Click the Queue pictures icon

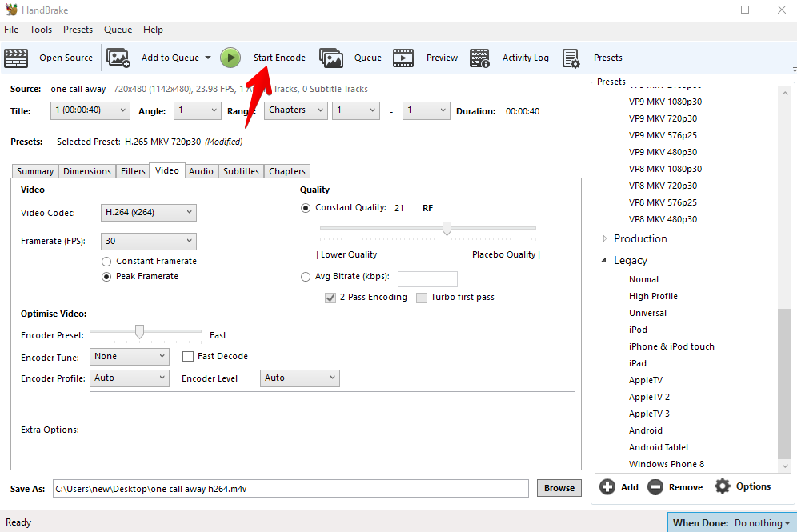click(x=331, y=58)
